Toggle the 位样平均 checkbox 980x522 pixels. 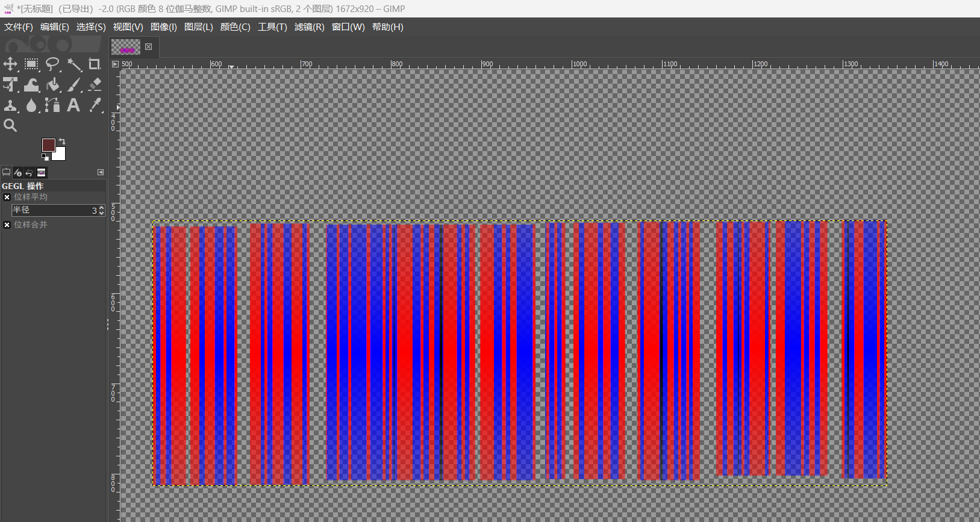coord(7,197)
